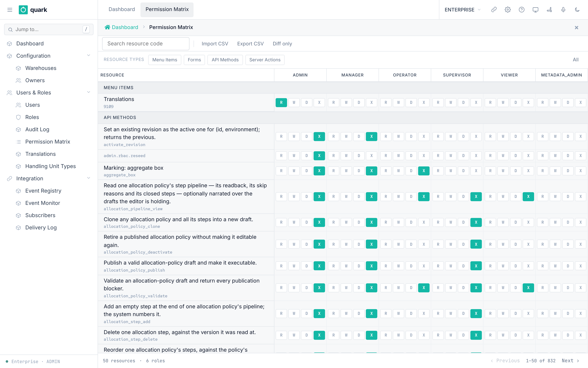Viewport: 588px width, 368px height.
Task: Open the help question-mark icon
Action: click(521, 10)
